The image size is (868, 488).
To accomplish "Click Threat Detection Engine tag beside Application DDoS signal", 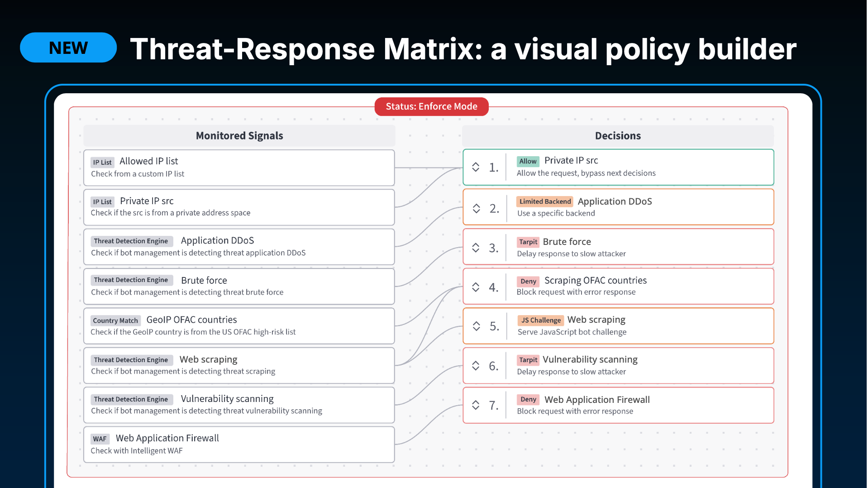I will tap(131, 241).
